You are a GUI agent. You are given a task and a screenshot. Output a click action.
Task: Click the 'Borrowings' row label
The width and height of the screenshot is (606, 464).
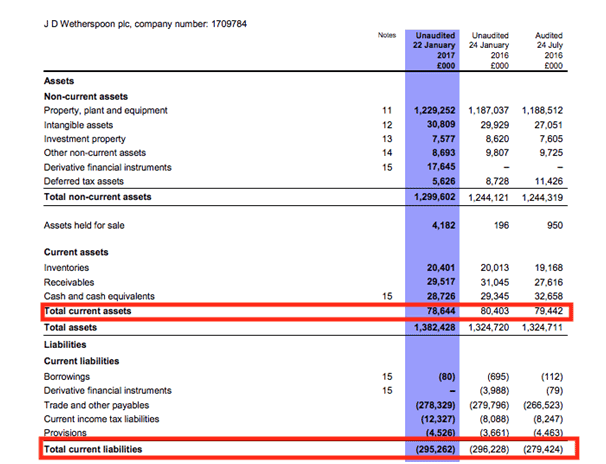(67, 377)
